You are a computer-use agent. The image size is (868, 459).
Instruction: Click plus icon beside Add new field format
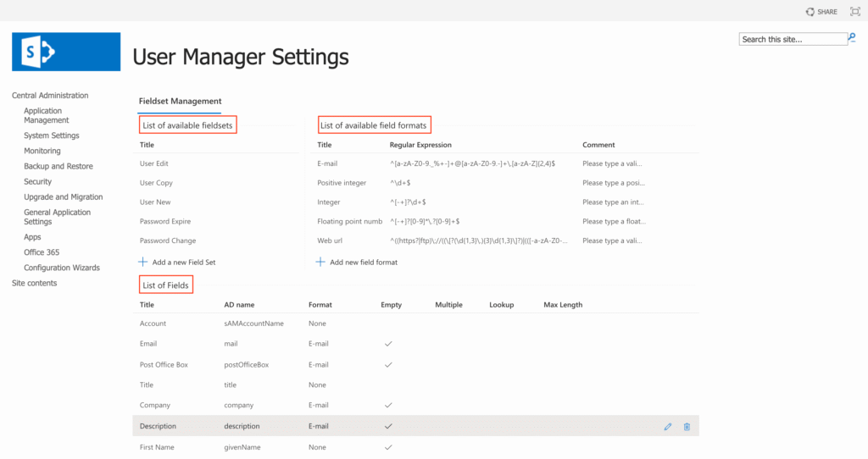(320, 262)
